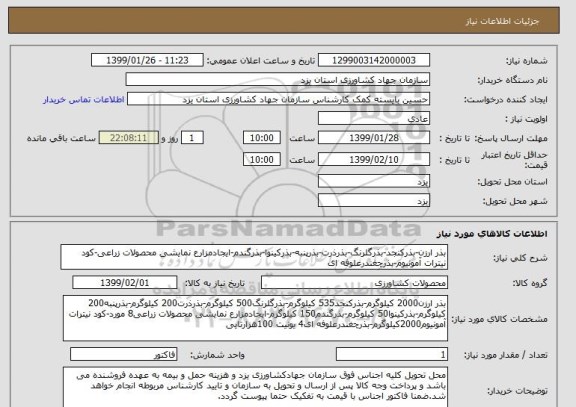Click the label حداقل تاریخ اعتبار قیمت
This screenshot has width=576, height=407.
(514, 160)
